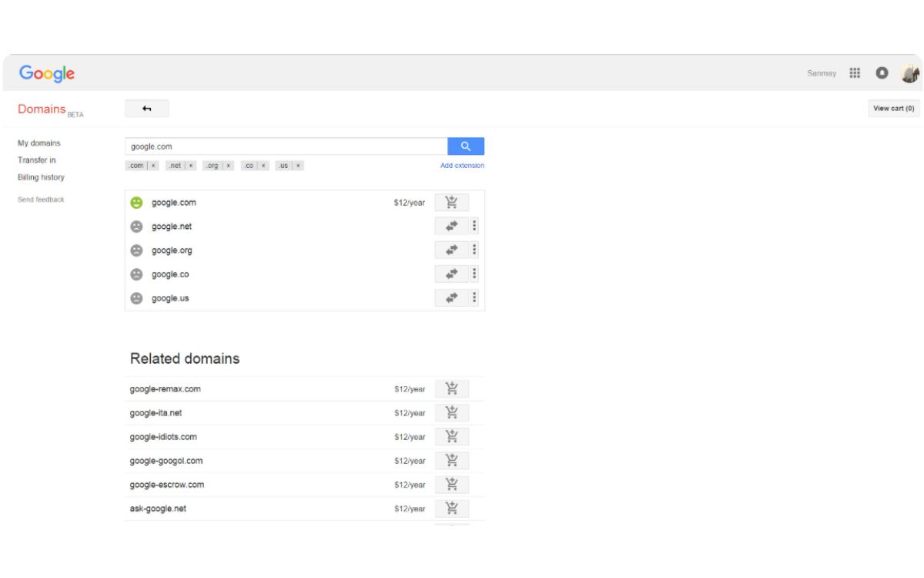Screen dimensions: 924x578
Task: Select the google.org result text
Action: (x=172, y=250)
